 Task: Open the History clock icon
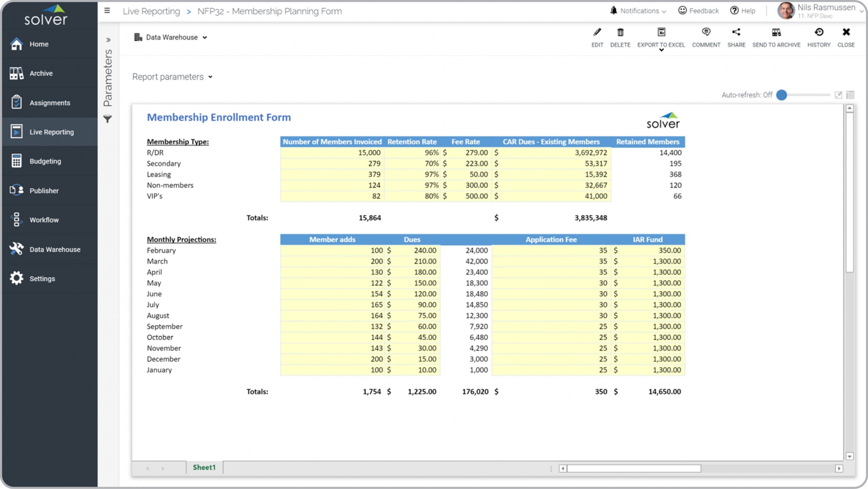[819, 33]
